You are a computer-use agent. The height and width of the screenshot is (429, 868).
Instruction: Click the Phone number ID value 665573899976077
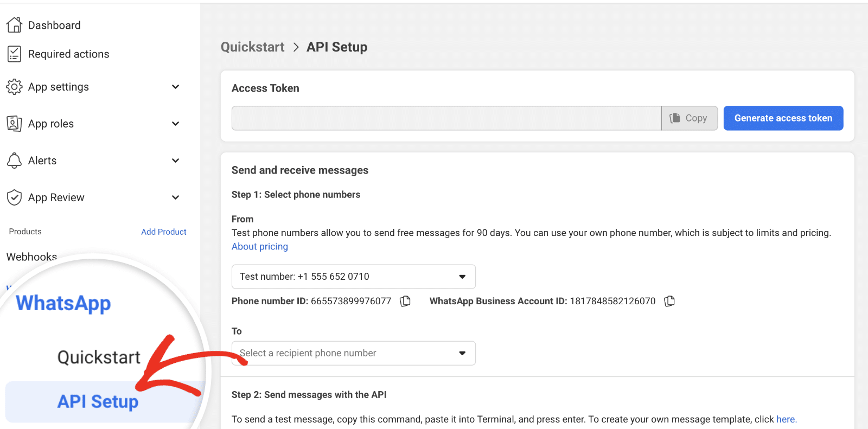click(351, 301)
